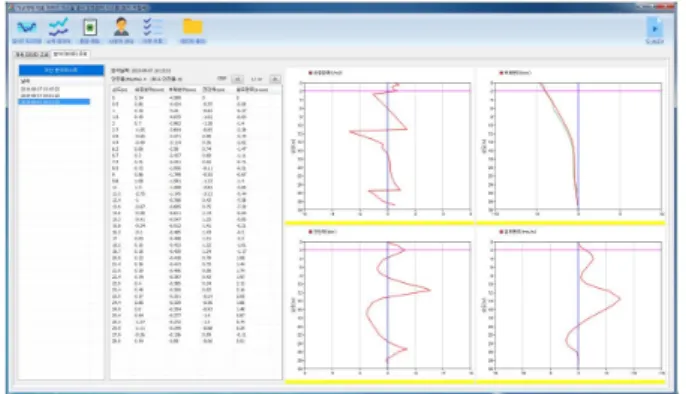Click the red legend marker of the bottom-left chart
The height and width of the screenshot is (394, 686).
(310, 232)
